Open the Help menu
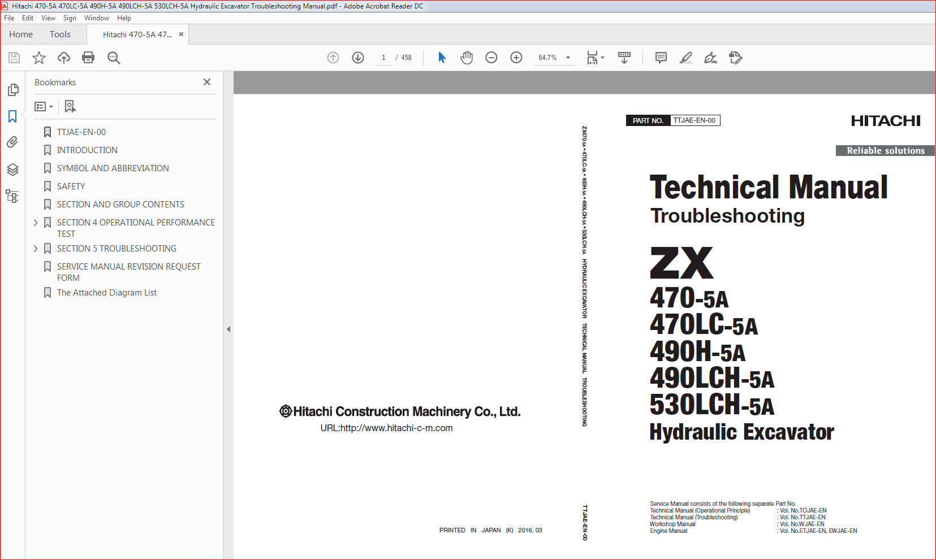 (x=124, y=18)
